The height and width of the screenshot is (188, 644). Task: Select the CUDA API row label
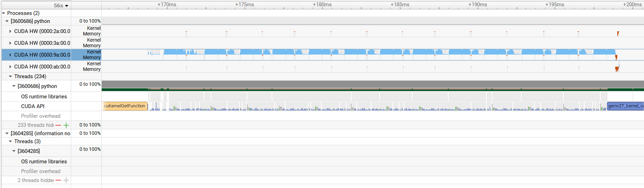pos(33,106)
